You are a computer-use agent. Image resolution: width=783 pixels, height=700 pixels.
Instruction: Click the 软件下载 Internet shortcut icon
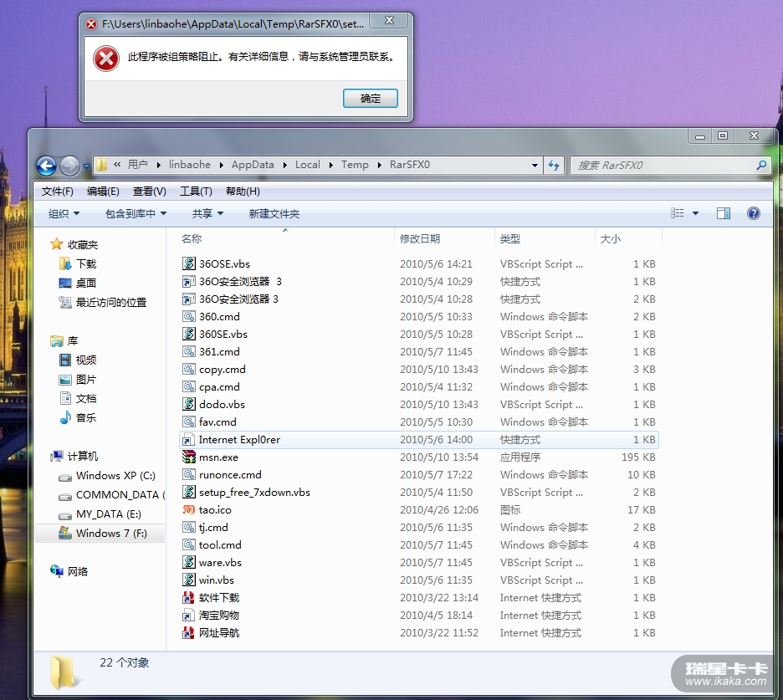coord(188,598)
